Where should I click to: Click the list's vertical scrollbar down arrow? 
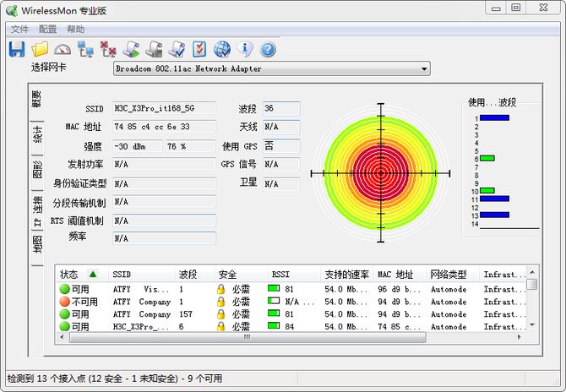(x=531, y=325)
